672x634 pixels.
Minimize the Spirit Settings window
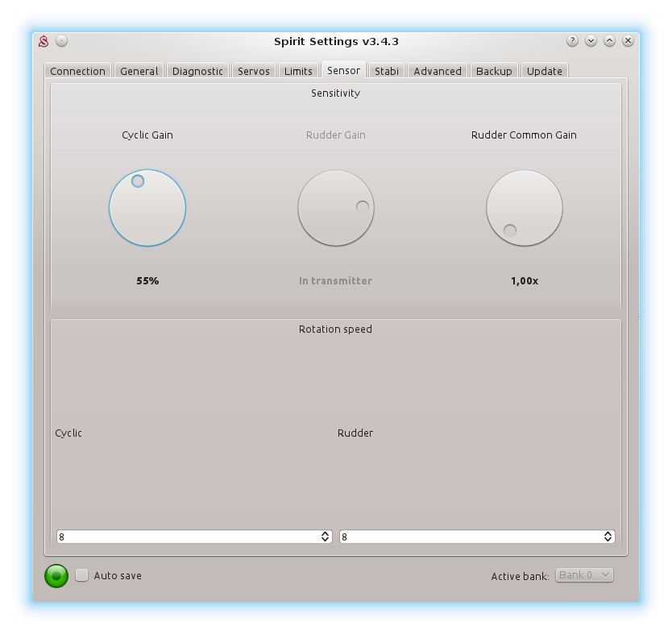[x=591, y=41]
